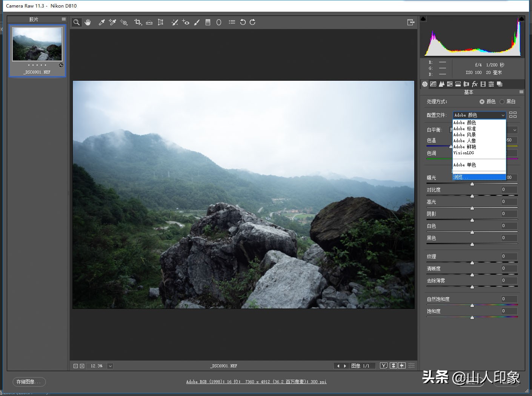Expand the 白平衡 dropdown arrow
532x396 pixels.
coord(515,130)
